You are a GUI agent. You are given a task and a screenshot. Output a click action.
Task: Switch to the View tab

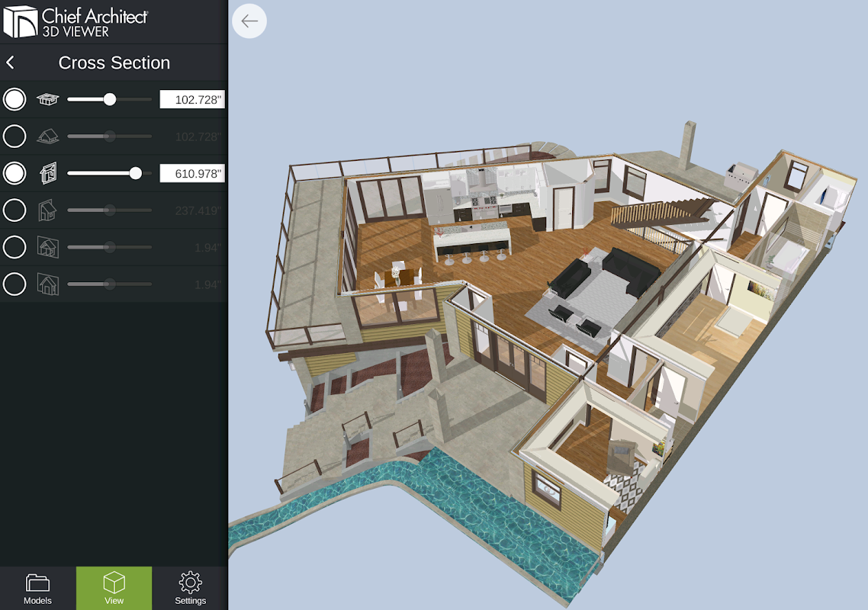click(x=114, y=589)
